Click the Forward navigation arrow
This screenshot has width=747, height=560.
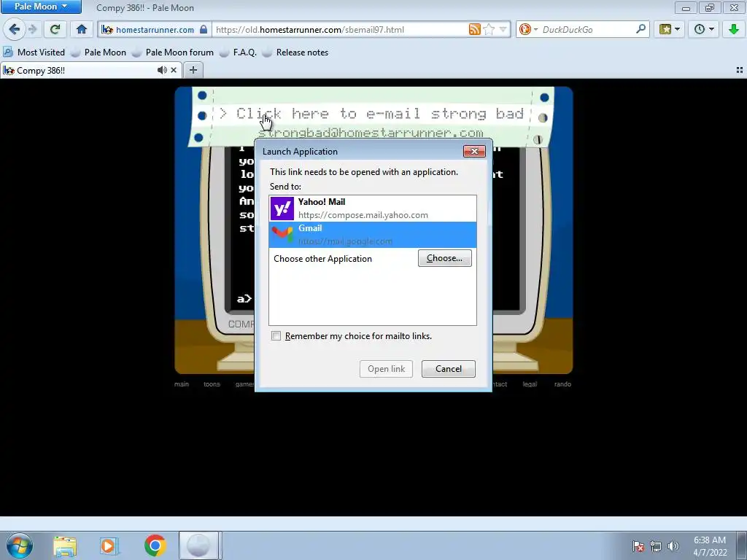33,29
